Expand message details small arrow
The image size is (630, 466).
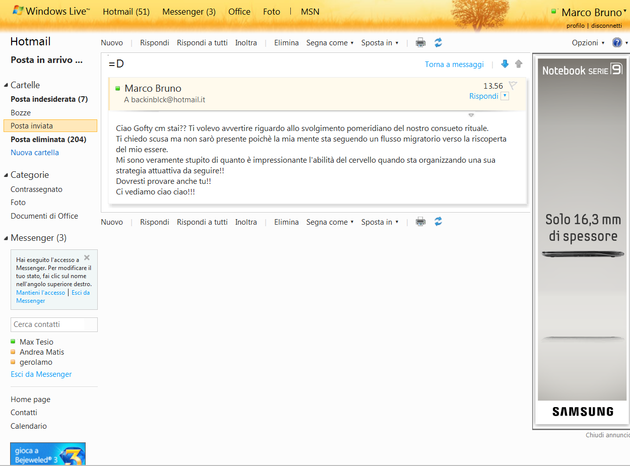coord(471,115)
